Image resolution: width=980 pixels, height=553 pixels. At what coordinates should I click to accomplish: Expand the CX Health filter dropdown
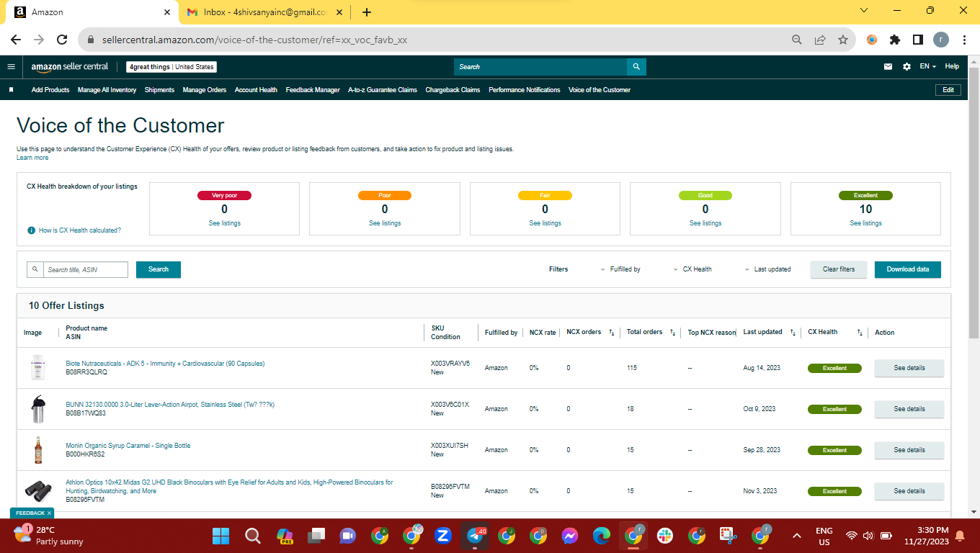pos(692,269)
